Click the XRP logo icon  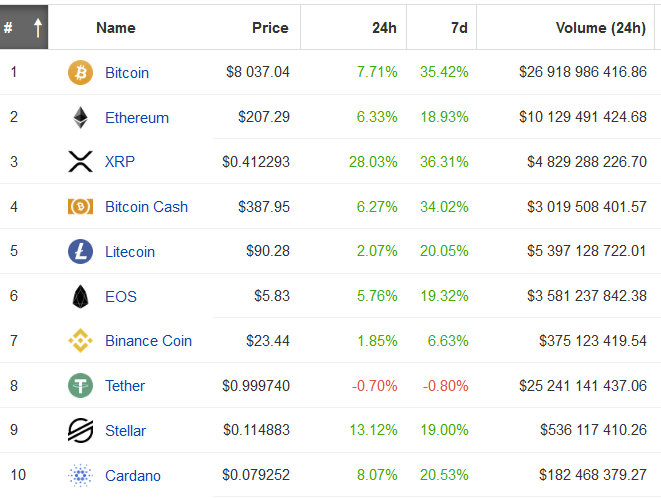[x=80, y=162]
